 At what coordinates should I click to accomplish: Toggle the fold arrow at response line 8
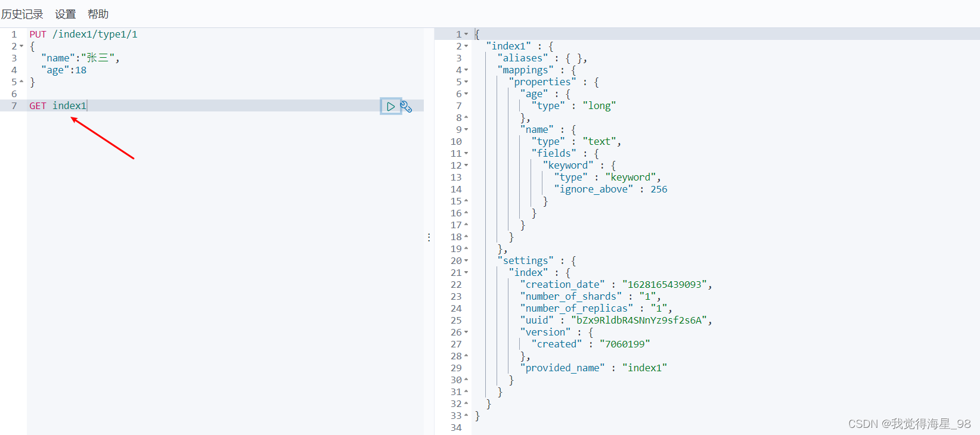pos(466,117)
